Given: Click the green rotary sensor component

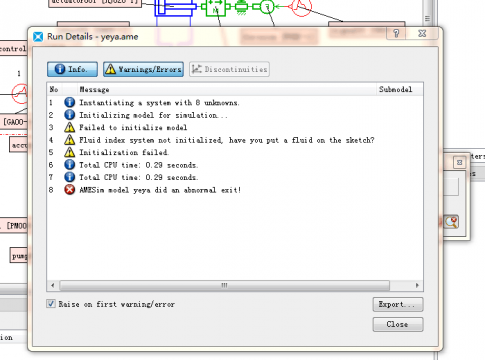Looking at the screenshot, I should click(266, 6).
